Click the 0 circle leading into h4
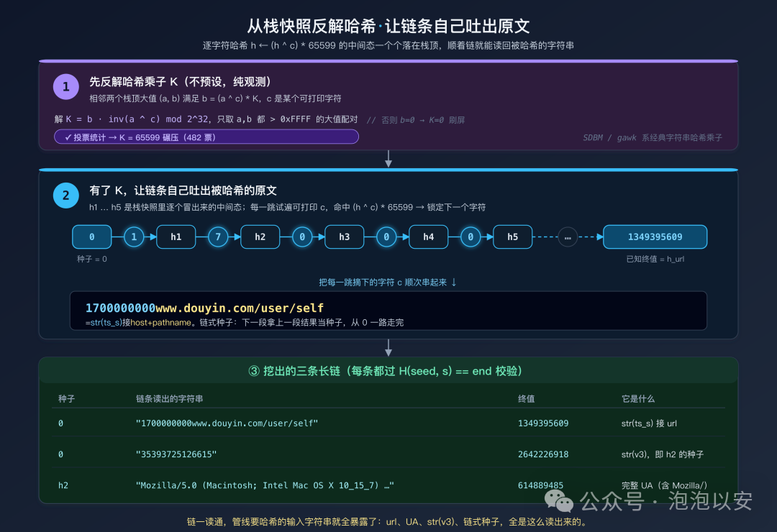Screen dimensions: 777x532 386,237
